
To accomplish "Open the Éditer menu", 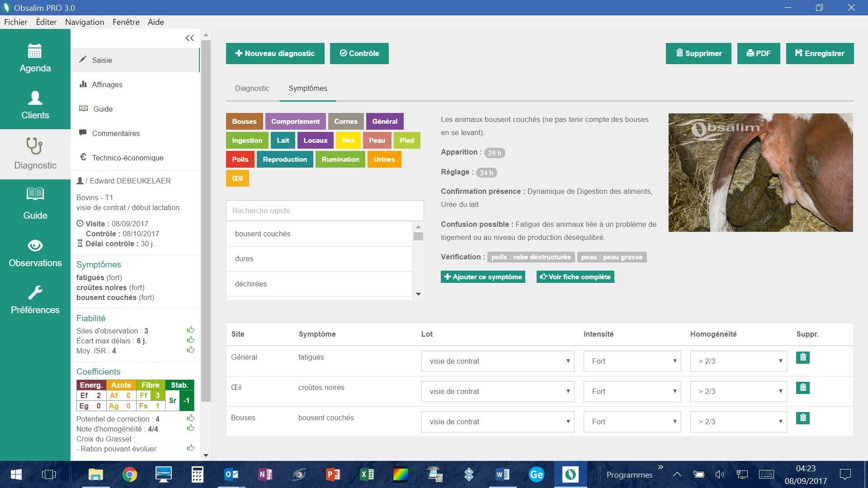I will (47, 22).
